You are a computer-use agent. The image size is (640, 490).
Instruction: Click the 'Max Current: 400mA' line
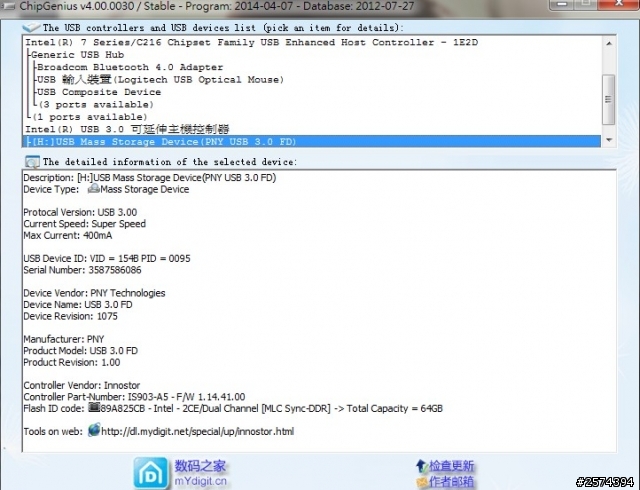pyautogui.click(x=68, y=235)
